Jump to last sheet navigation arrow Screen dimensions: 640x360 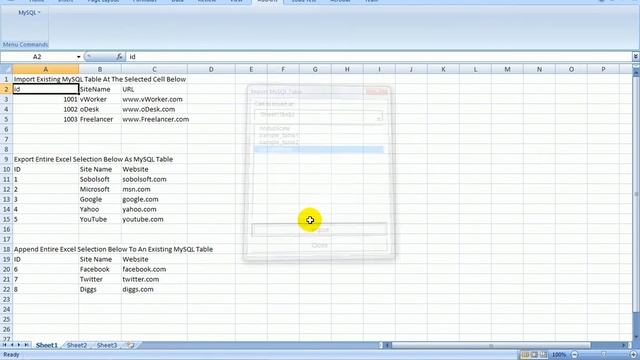26,345
